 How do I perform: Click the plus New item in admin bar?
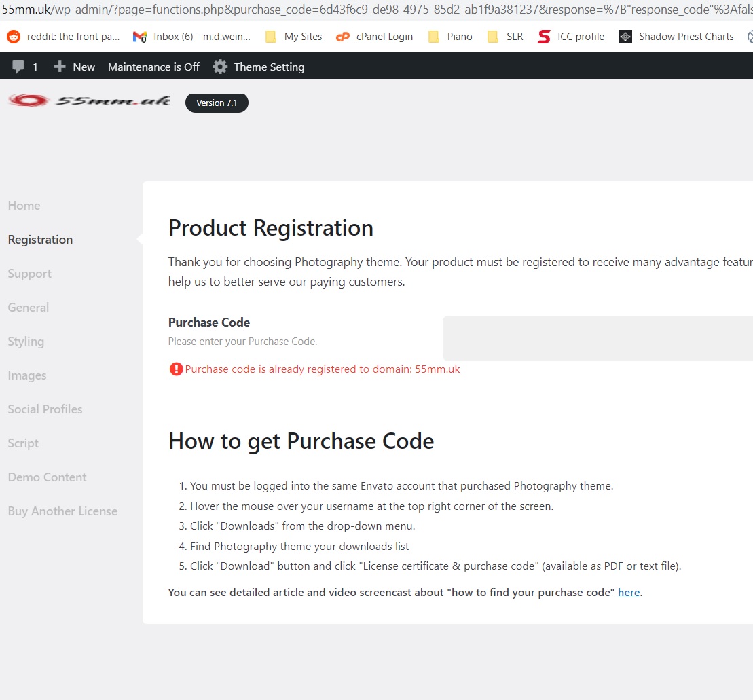pos(74,67)
